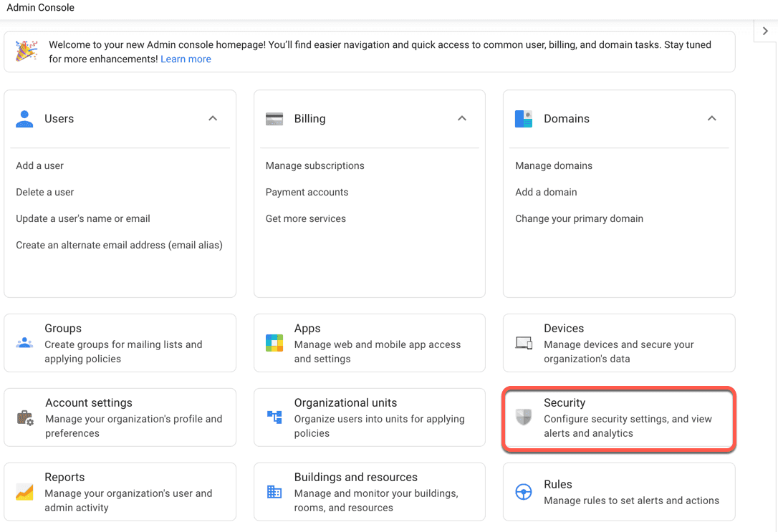Click the Organizational units hierarchy icon
Screen dimensions: 778x532
pos(274,417)
